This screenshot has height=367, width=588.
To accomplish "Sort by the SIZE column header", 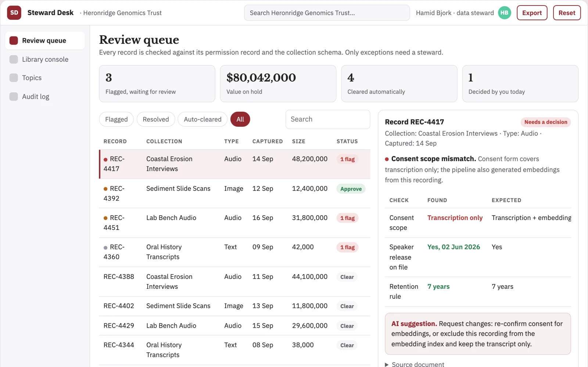I will pos(298,141).
